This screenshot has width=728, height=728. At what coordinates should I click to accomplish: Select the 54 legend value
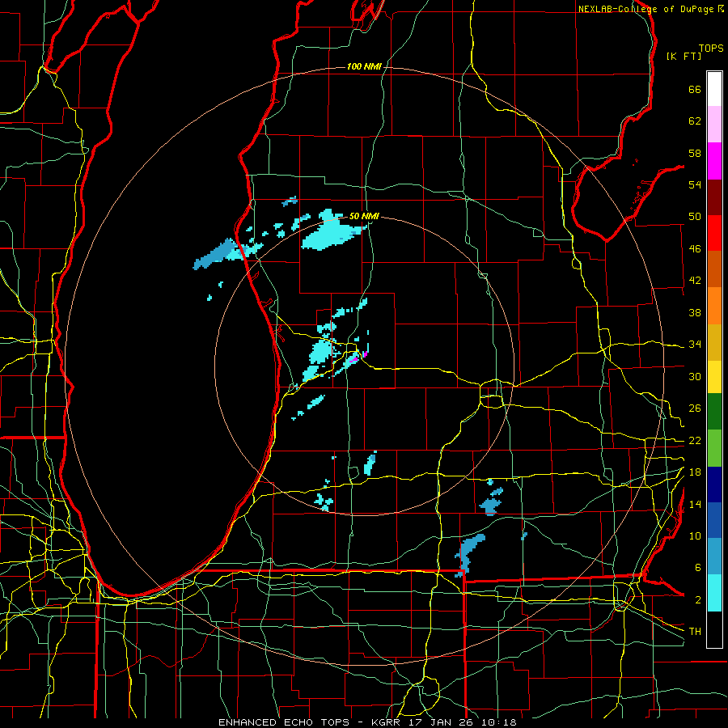pyautogui.click(x=695, y=184)
